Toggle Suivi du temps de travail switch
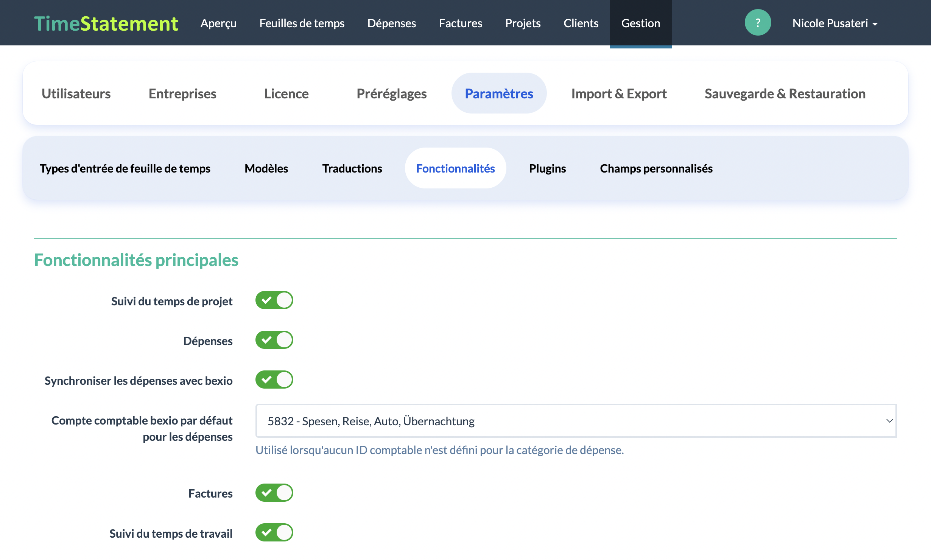Screen dimensions: 931x560 pyautogui.click(x=274, y=532)
